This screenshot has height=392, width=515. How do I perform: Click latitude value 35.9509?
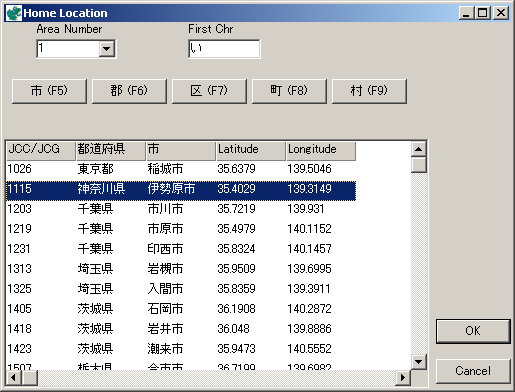pos(236,269)
